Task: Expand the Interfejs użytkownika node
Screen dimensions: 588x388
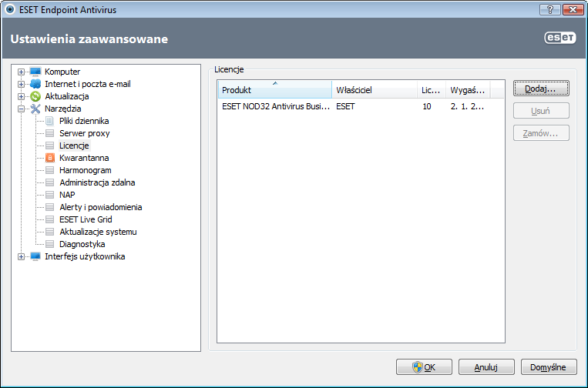Action: 21,256
